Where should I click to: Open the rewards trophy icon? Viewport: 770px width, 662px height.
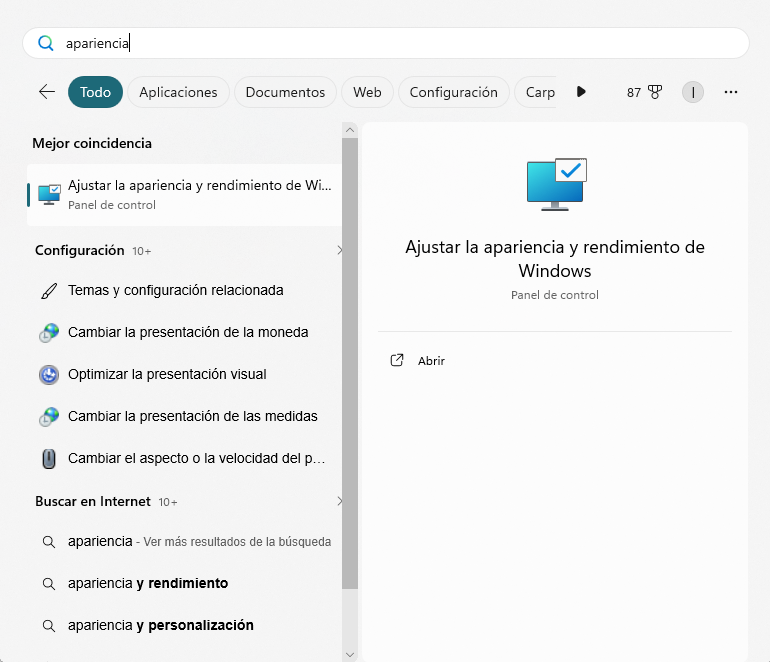point(655,92)
